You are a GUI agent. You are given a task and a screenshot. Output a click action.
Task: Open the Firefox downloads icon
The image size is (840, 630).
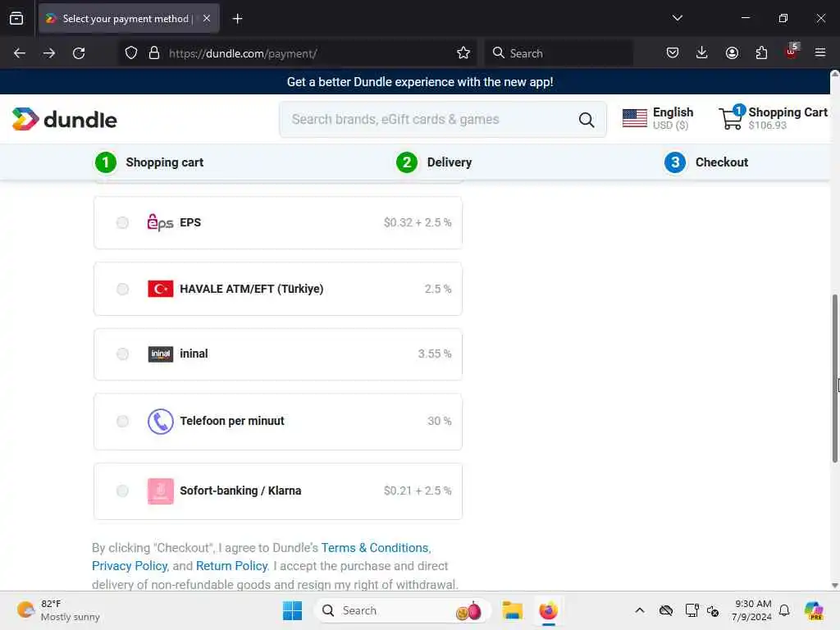pyautogui.click(x=702, y=53)
